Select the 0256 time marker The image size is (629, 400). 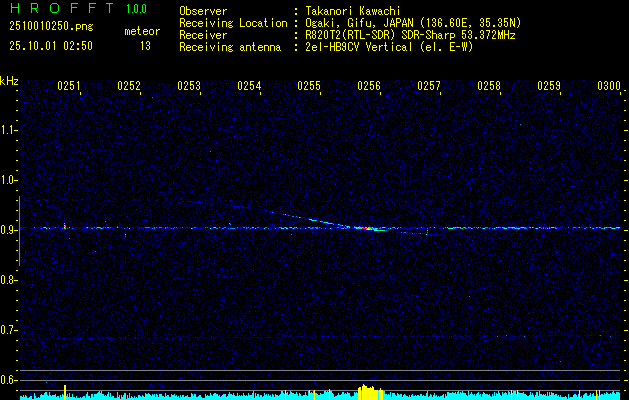coord(369,86)
